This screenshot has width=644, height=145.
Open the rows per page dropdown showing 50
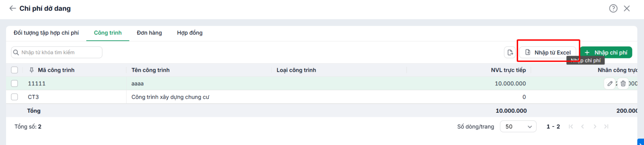click(518, 126)
